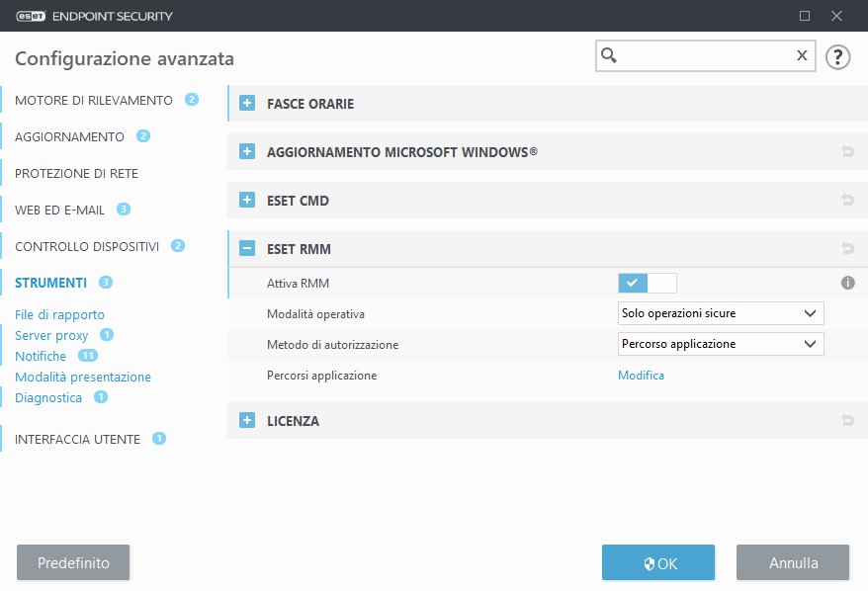Click the Predefinito button
This screenshot has width=868, height=591.
73,562
